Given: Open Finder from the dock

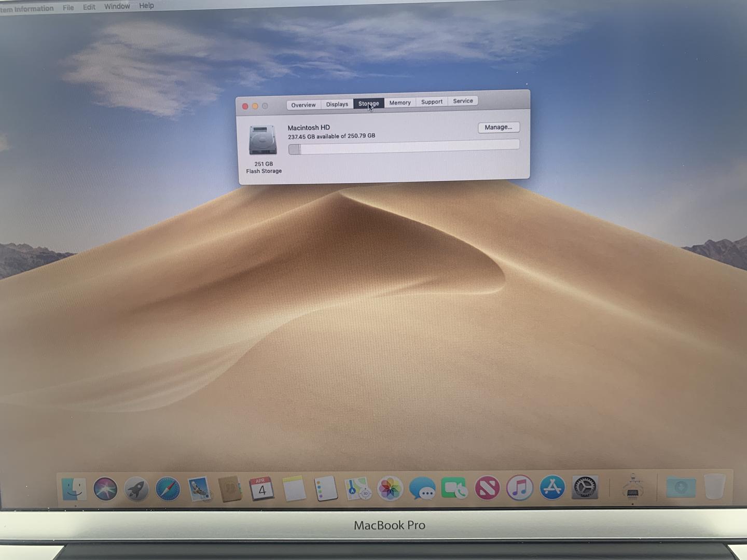Looking at the screenshot, I should pos(74,489).
